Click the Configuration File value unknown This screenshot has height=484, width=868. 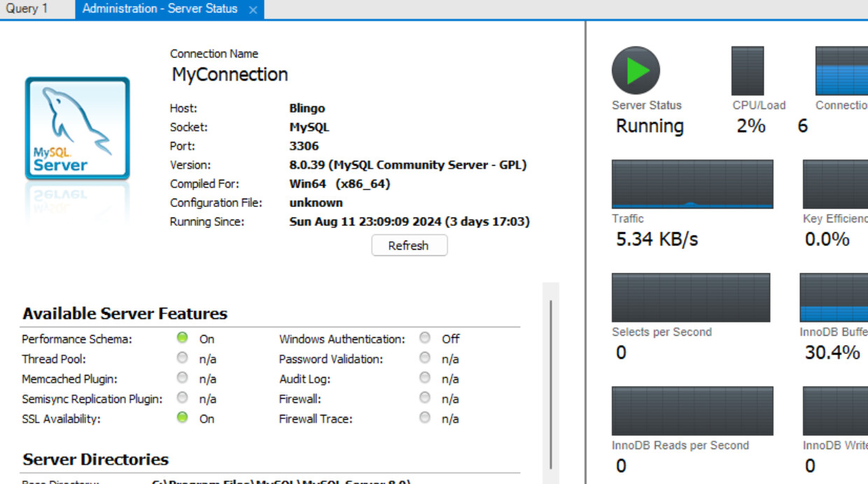[316, 203]
